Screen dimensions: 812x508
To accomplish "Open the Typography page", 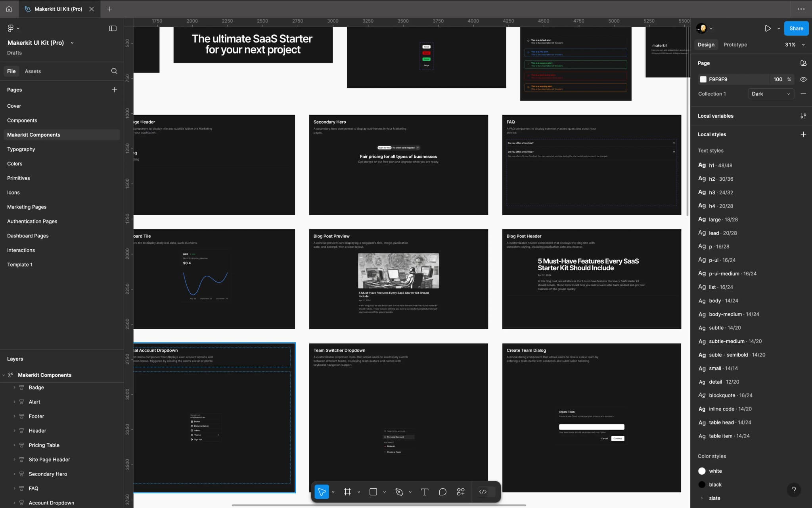I will click(21, 149).
